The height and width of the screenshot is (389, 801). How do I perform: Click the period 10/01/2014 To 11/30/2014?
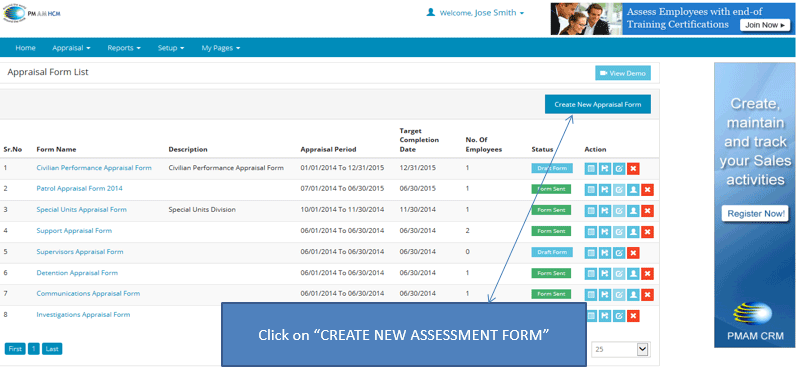pos(342,210)
